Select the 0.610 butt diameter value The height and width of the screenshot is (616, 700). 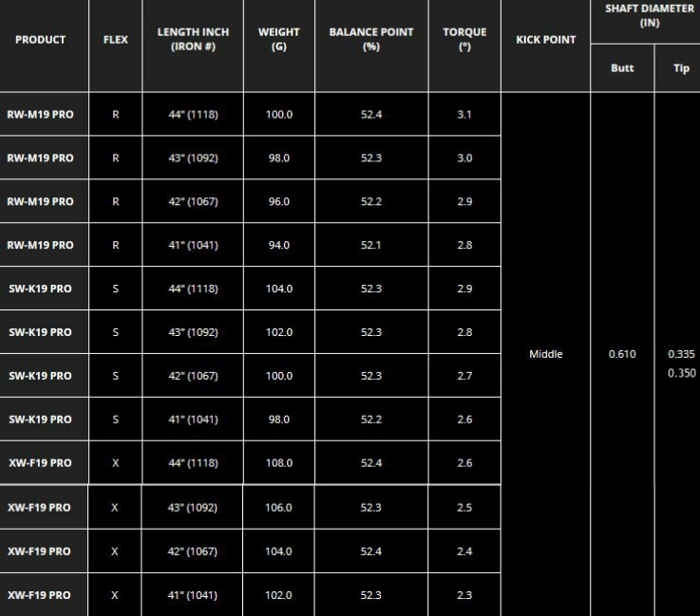[622, 354]
